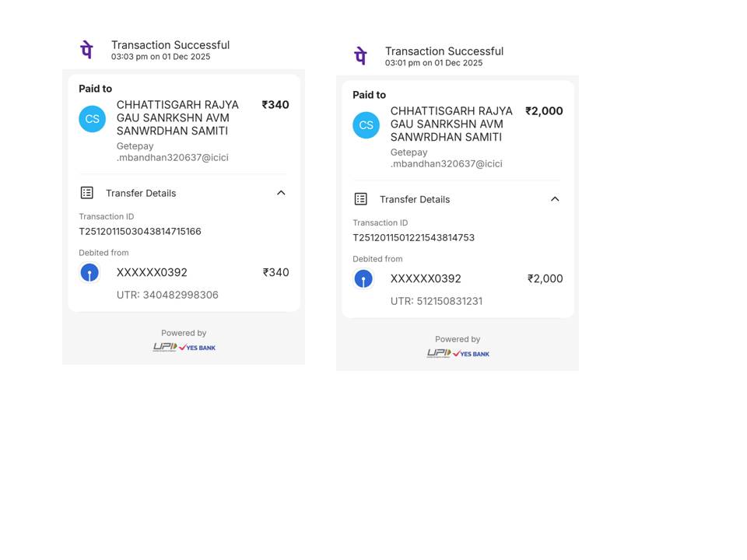Click the CS avatar on the ₹2,000 receipt
Image resolution: width=747 pixels, height=560 pixels.
(x=366, y=125)
